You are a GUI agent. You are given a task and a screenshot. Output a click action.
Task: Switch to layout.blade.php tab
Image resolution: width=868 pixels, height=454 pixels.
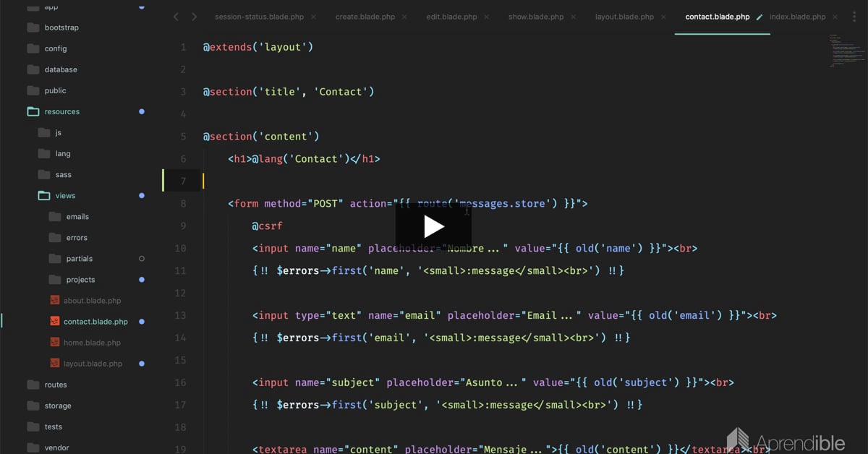tap(624, 17)
